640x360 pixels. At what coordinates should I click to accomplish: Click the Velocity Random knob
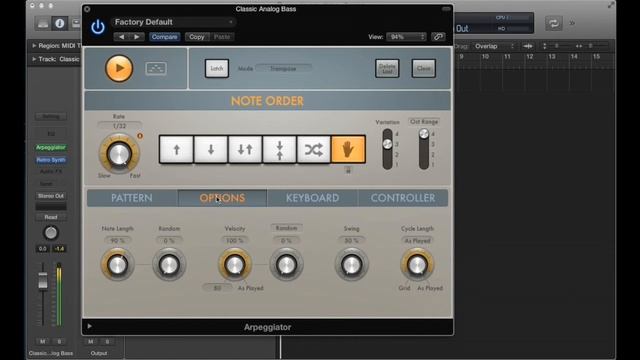pyautogui.click(x=286, y=265)
